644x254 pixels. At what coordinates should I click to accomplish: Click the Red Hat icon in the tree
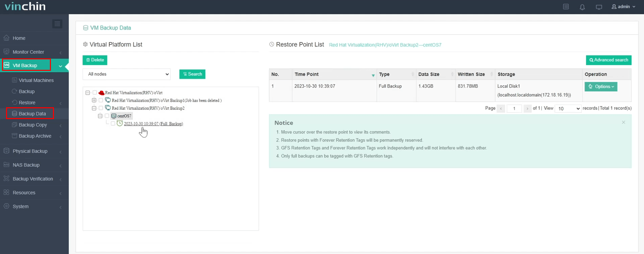pos(101,93)
